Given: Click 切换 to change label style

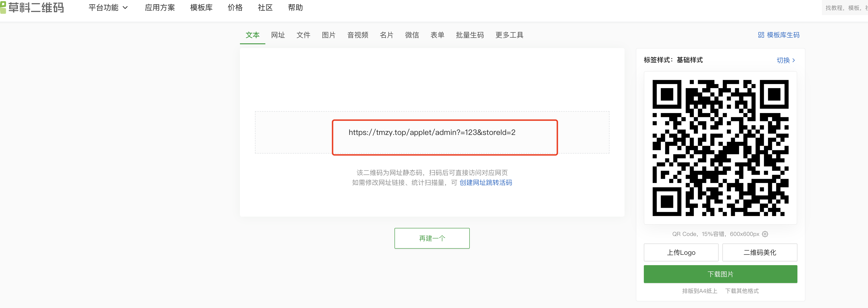Looking at the screenshot, I should (x=785, y=60).
